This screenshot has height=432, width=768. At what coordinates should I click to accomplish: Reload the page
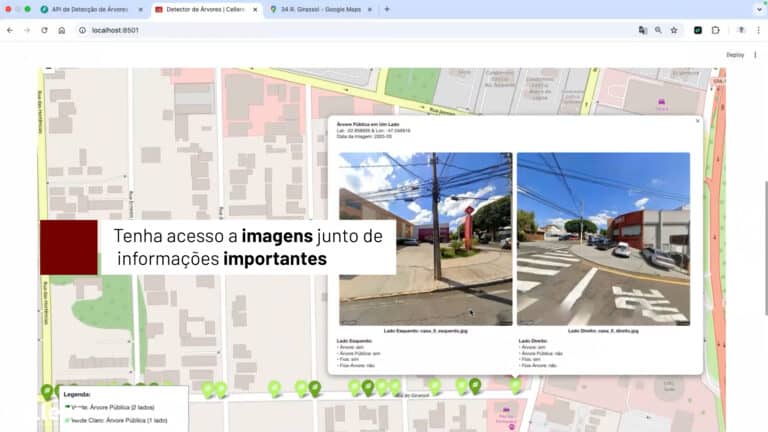44,30
